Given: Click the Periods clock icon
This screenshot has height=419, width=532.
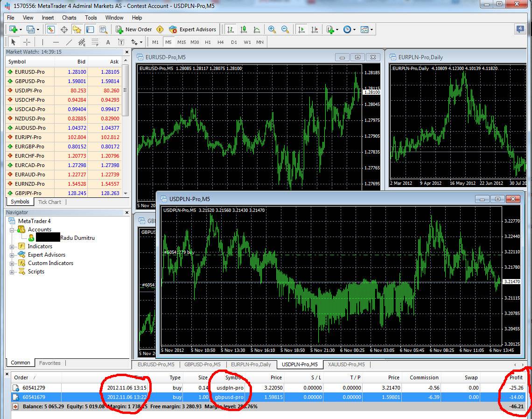Looking at the screenshot, I should [347, 29].
